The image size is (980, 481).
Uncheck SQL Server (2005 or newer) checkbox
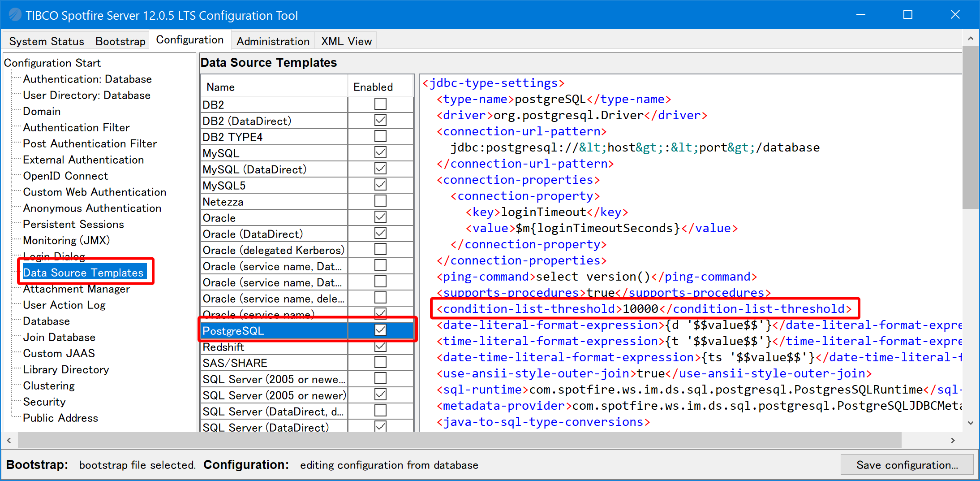click(380, 394)
